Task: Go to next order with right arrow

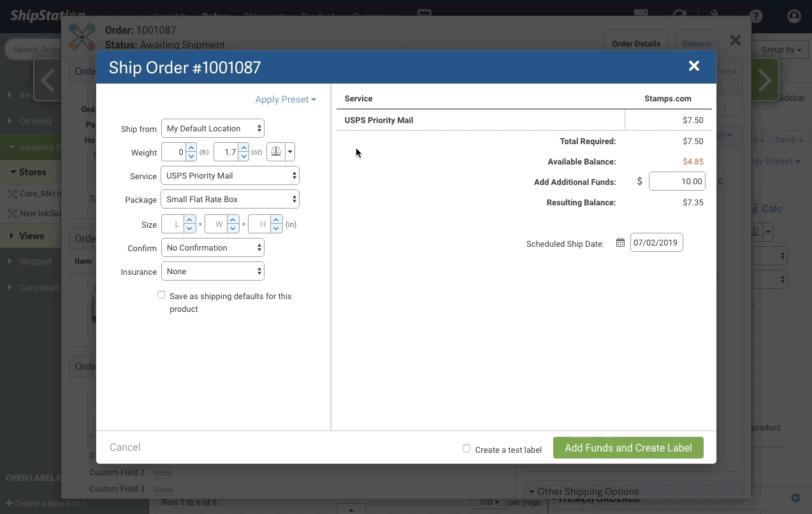Action: [x=764, y=80]
